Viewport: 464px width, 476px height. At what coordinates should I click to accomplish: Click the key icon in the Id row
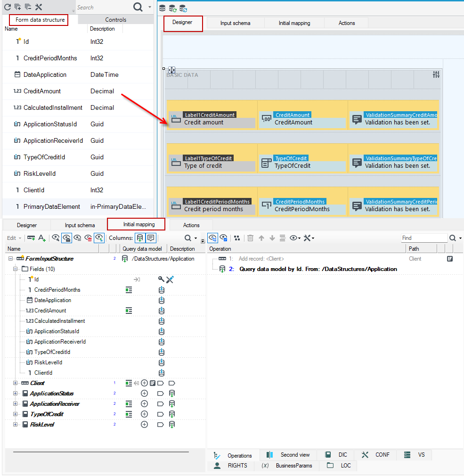161,279
